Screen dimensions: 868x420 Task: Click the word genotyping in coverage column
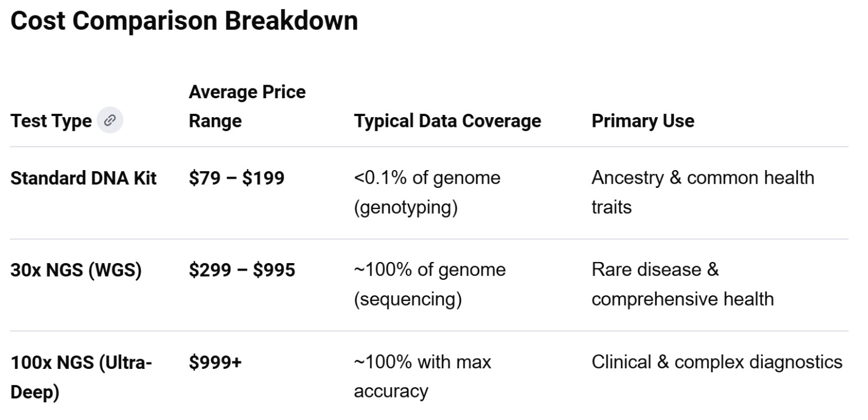pos(406,207)
